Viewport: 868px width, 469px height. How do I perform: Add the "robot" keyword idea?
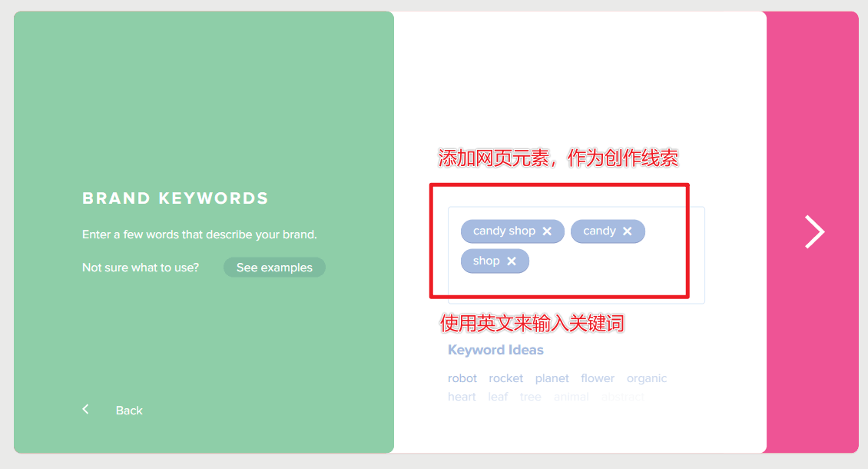tap(462, 378)
